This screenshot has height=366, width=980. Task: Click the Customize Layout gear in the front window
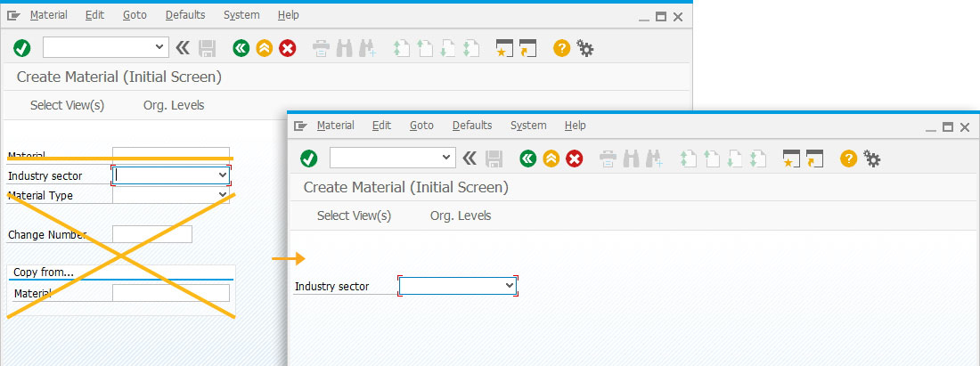[x=872, y=159]
